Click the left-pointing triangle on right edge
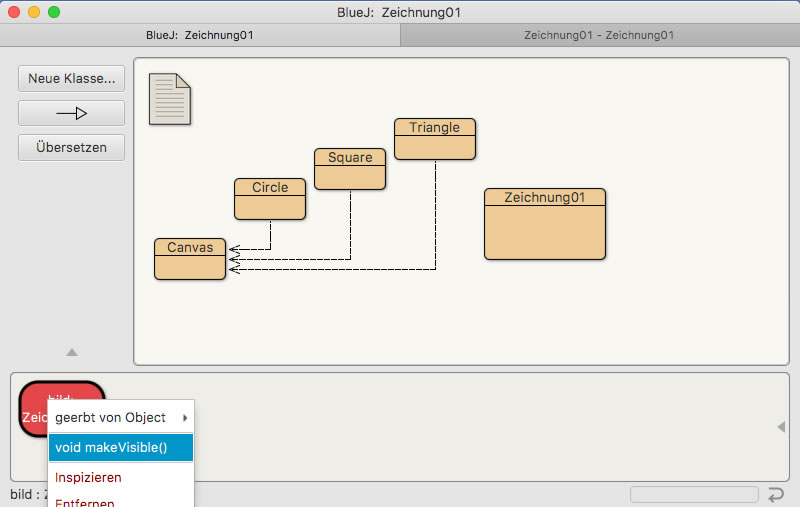 pos(781,428)
